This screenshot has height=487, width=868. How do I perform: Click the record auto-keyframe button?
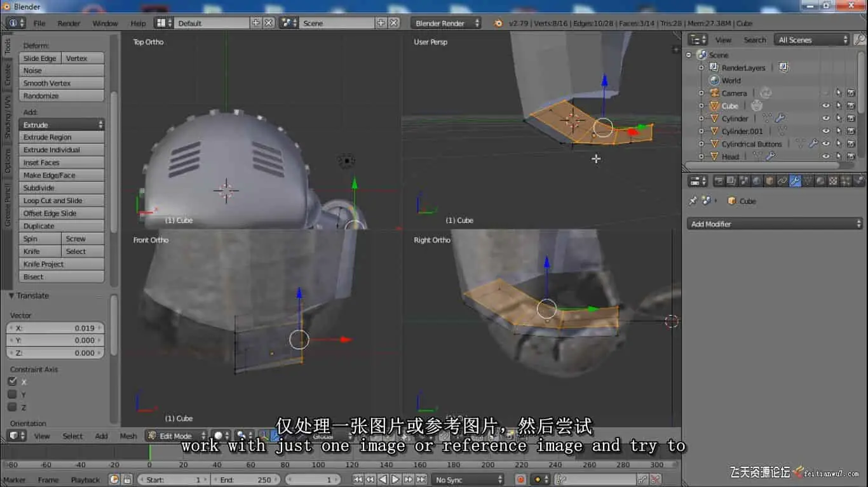520,479
